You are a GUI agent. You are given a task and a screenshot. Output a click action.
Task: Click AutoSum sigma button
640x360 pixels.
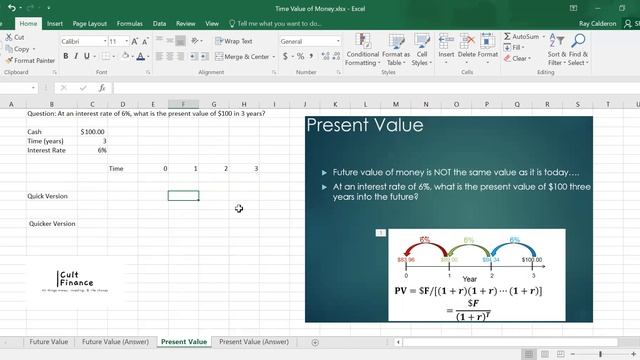pos(521,36)
